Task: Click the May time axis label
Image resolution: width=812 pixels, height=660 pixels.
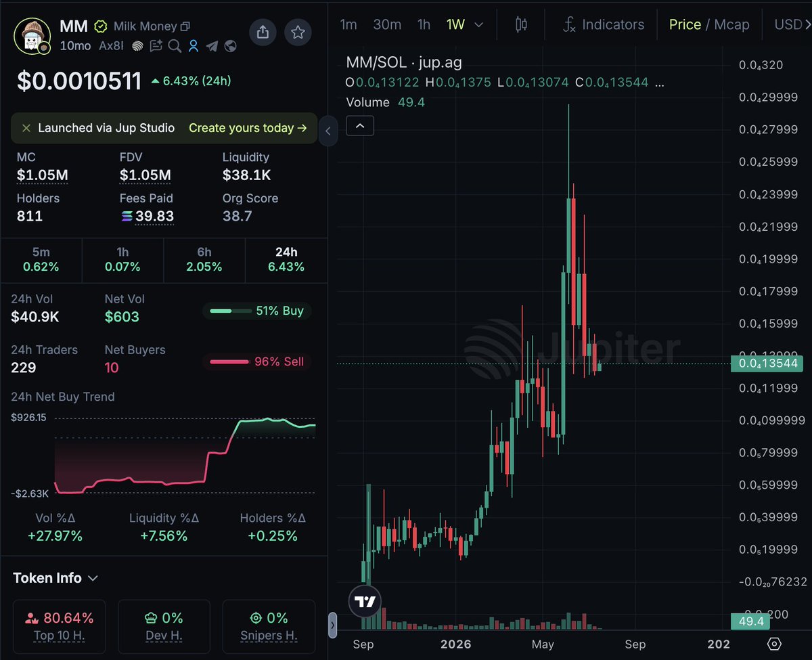Action: pyautogui.click(x=543, y=644)
